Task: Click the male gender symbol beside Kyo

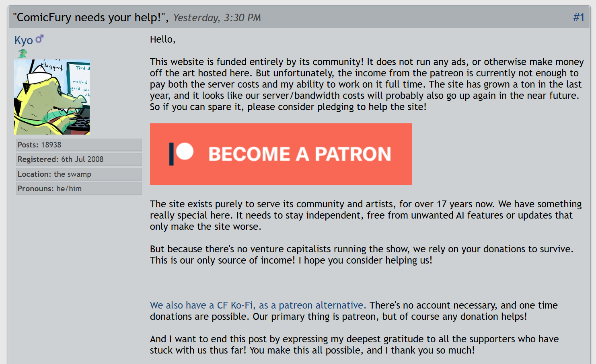Action: 39,39
